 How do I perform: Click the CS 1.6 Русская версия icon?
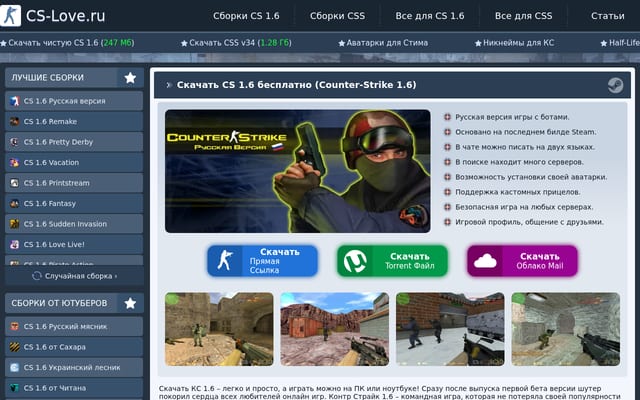pyautogui.click(x=15, y=101)
